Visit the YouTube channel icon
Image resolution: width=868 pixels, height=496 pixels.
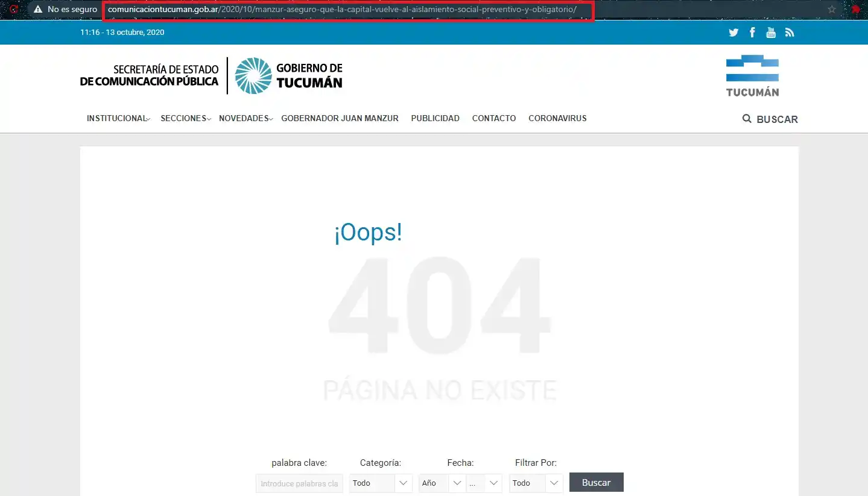pyautogui.click(x=771, y=32)
